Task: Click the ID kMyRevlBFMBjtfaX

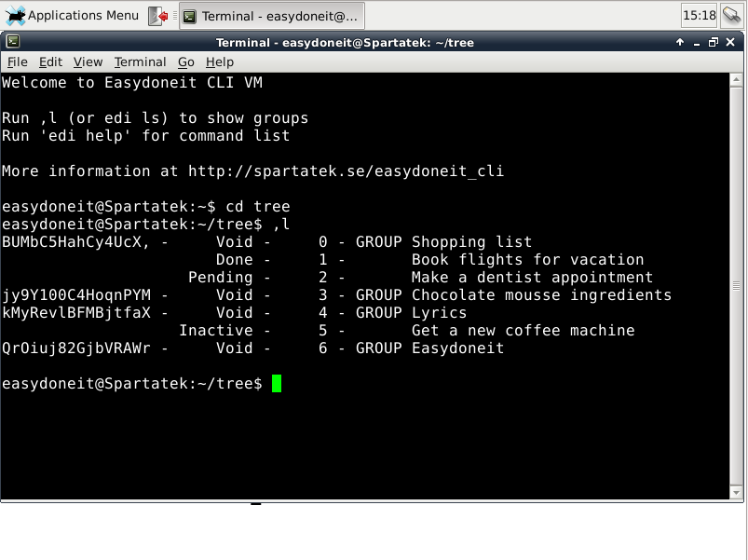Action: point(76,312)
